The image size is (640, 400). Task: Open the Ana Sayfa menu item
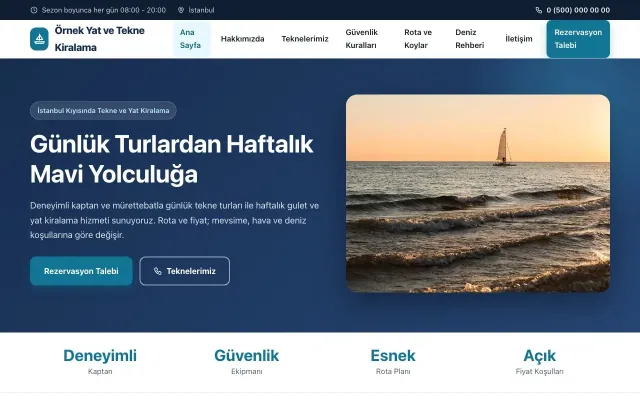click(x=191, y=39)
